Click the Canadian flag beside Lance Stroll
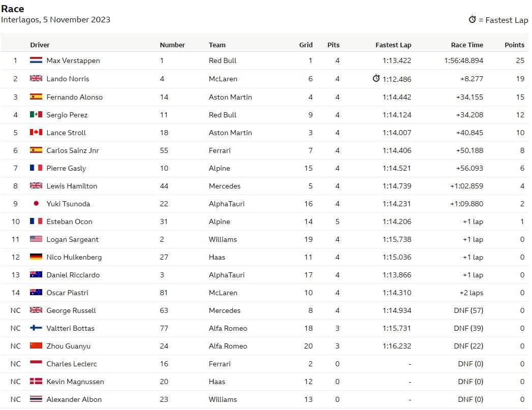The image size is (532, 410). (x=36, y=133)
